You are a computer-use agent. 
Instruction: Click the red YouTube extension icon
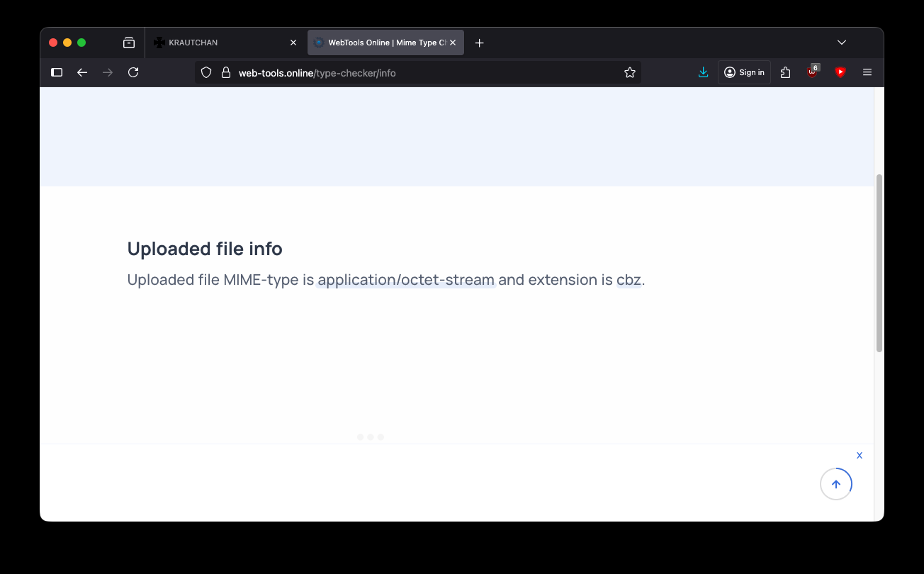pyautogui.click(x=840, y=72)
